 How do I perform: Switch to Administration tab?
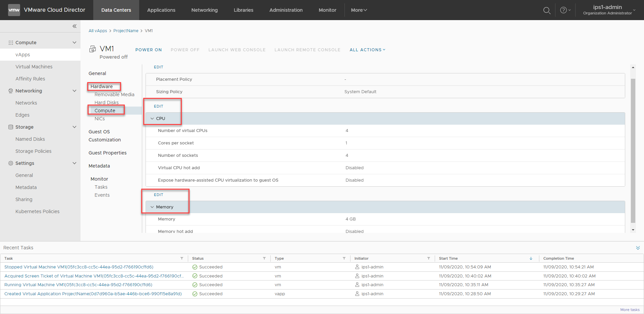[286, 10]
